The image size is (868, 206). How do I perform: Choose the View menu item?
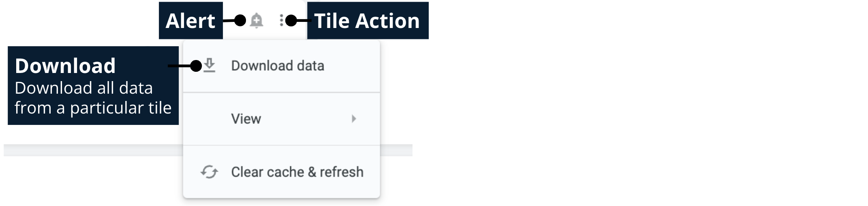click(246, 119)
